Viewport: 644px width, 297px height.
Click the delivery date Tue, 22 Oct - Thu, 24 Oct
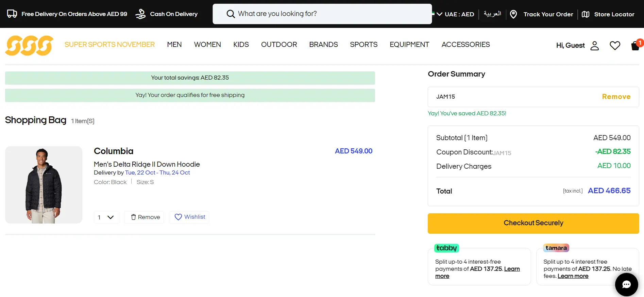157,172
